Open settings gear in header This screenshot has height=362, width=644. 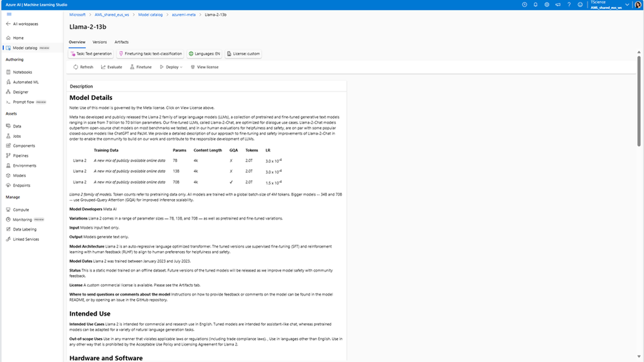[x=547, y=5]
